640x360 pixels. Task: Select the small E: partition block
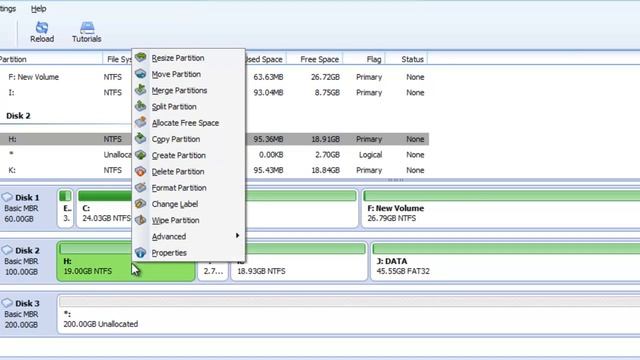pos(65,208)
